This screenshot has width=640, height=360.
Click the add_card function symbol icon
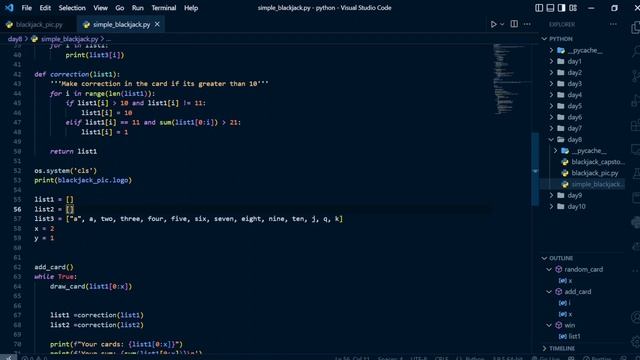[x=559, y=291]
